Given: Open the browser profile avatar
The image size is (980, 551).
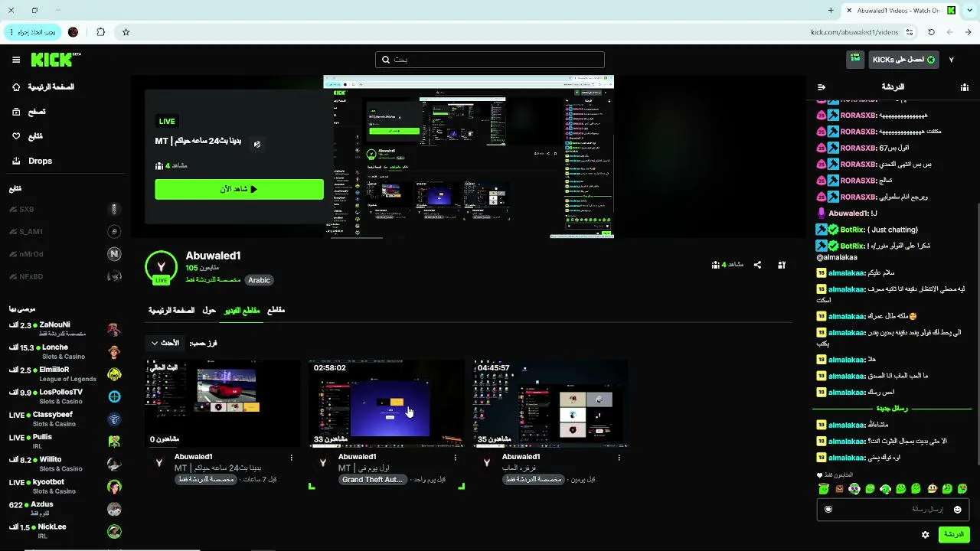Looking at the screenshot, I should coord(73,32).
